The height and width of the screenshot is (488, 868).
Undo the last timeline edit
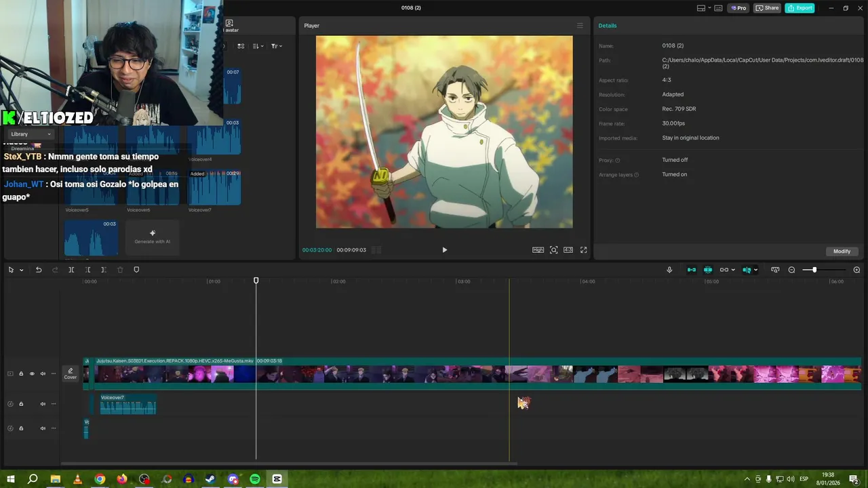39,270
